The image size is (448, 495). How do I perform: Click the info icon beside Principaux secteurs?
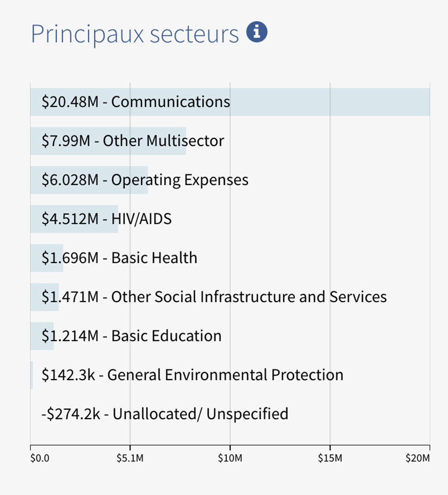[256, 32]
